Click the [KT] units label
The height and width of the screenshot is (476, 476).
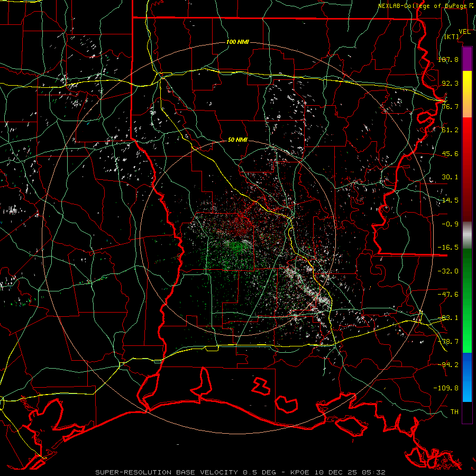[x=452, y=36]
